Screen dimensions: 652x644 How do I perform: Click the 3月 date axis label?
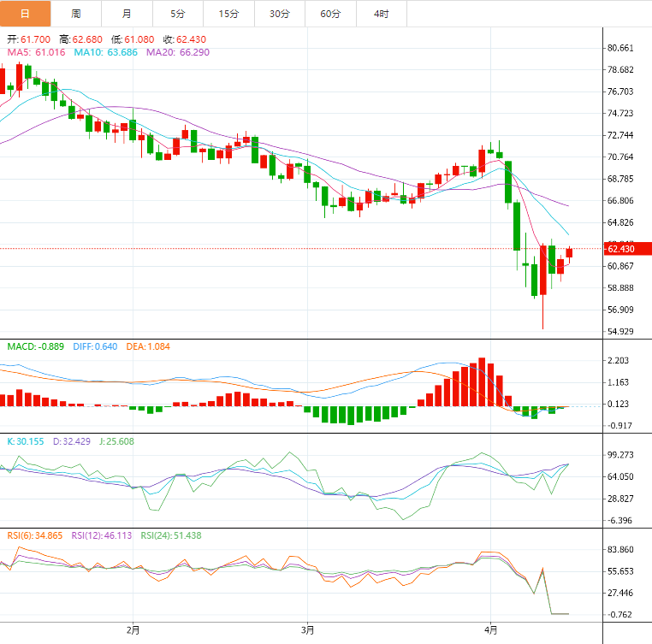[x=308, y=630]
